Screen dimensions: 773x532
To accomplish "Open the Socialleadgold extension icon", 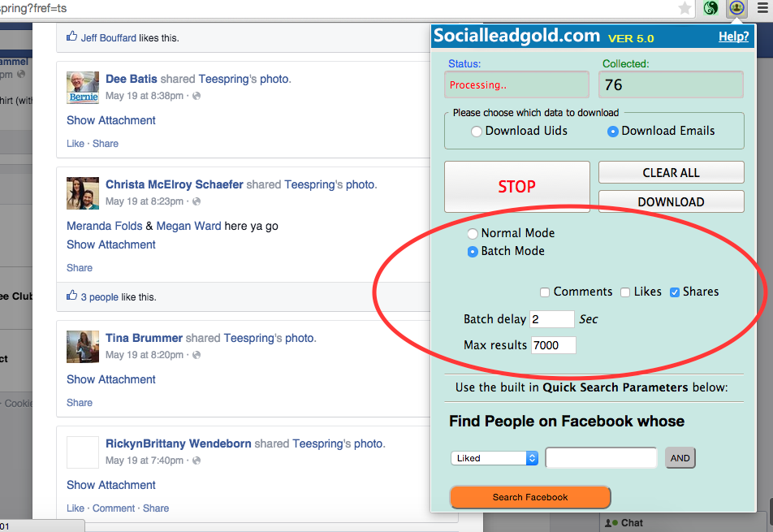I will click(736, 8).
